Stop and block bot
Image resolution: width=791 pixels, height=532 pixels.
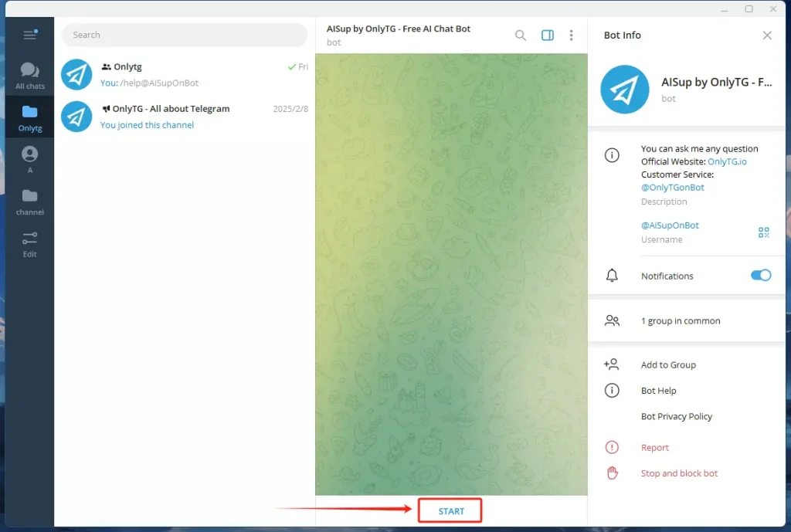tap(679, 473)
